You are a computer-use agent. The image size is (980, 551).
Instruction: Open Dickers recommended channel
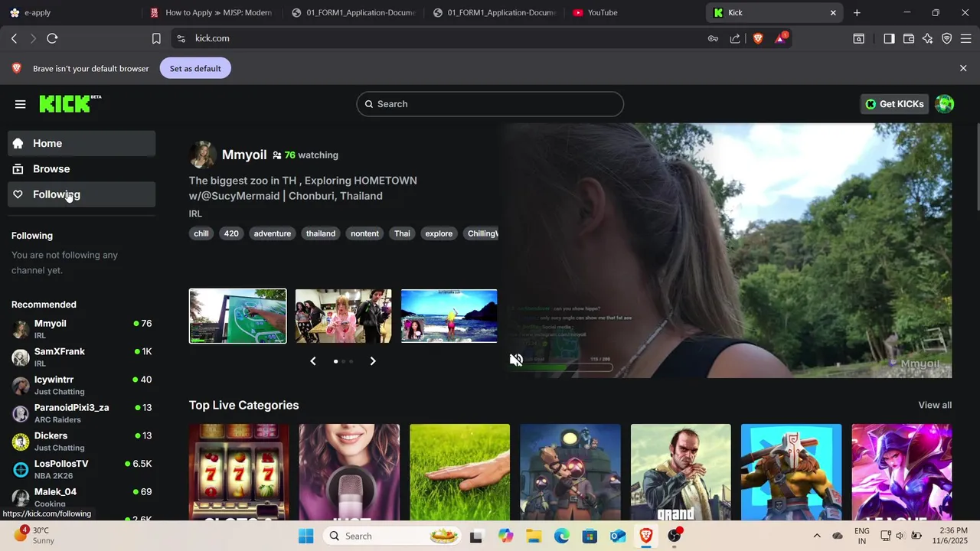pyautogui.click(x=82, y=442)
